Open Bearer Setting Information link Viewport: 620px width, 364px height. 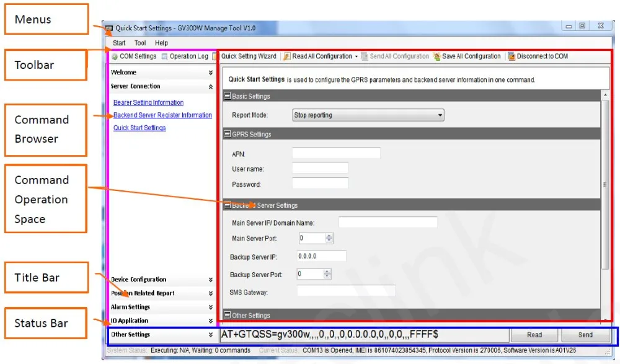tap(148, 102)
